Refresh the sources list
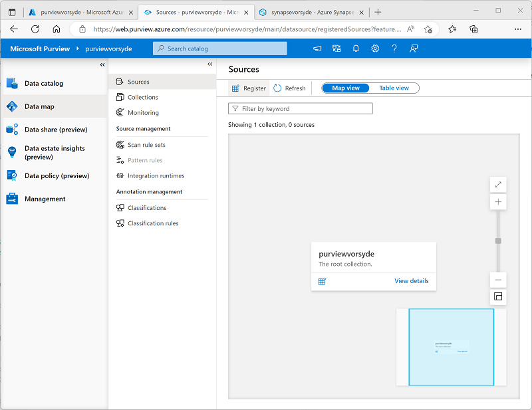Screen dimensions: 532x410 click(289, 88)
